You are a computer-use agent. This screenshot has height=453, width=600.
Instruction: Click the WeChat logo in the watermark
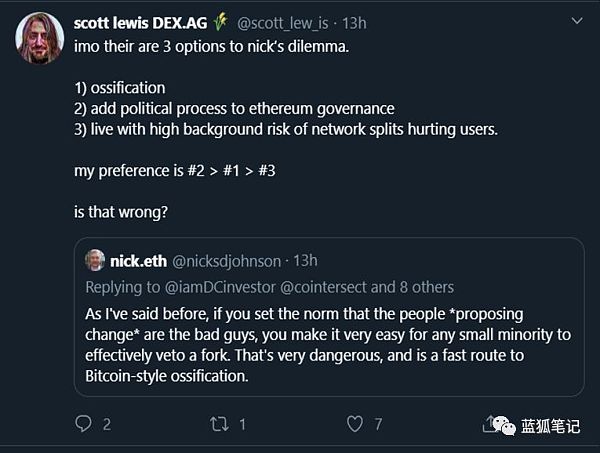(505, 425)
